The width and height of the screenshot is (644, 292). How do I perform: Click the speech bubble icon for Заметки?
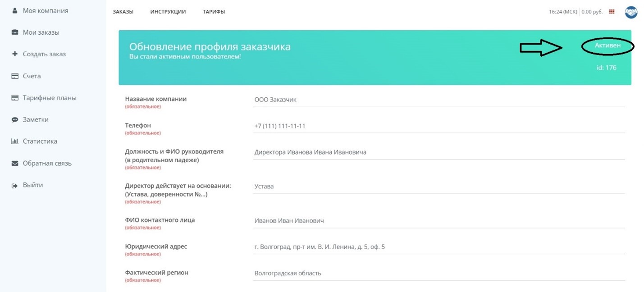tap(14, 120)
